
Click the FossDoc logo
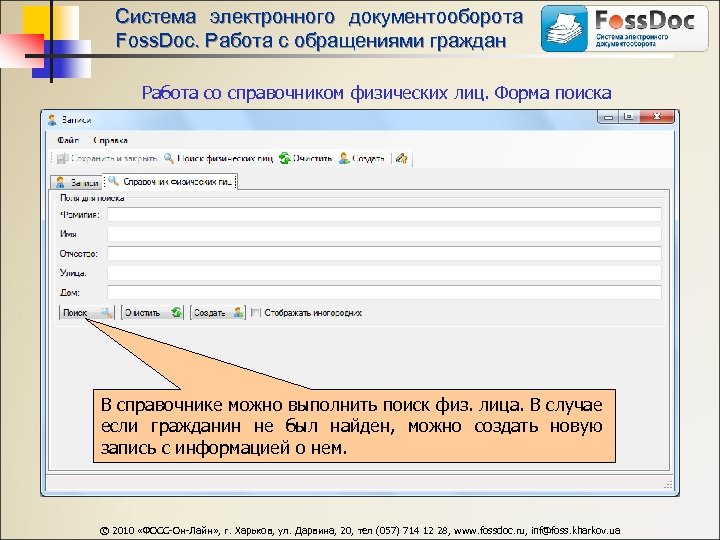(624, 28)
